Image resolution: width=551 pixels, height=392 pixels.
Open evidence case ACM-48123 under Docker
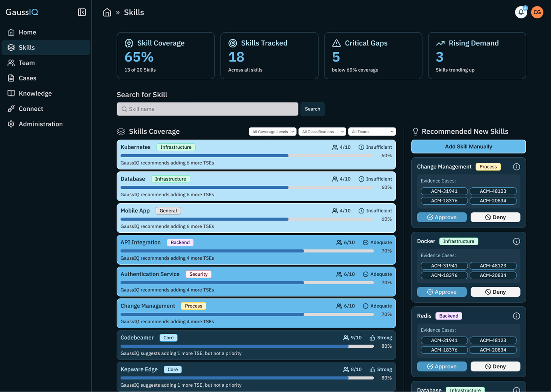(x=493, y=266)
